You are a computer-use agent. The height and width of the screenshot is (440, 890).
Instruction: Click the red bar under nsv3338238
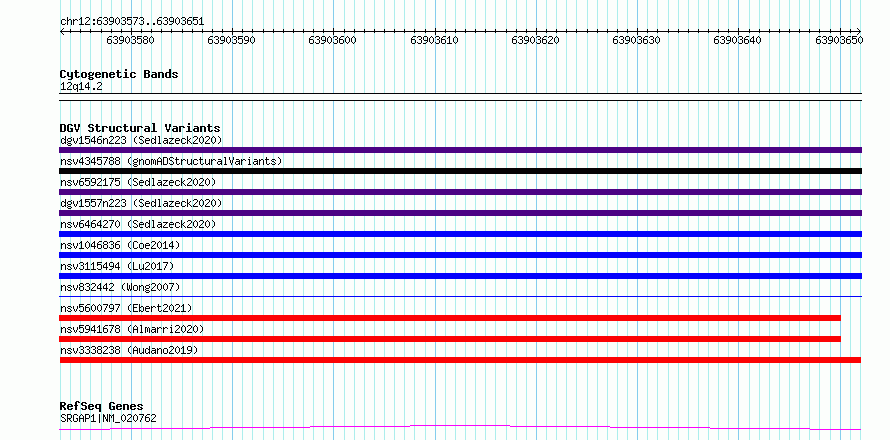(460, 360)
